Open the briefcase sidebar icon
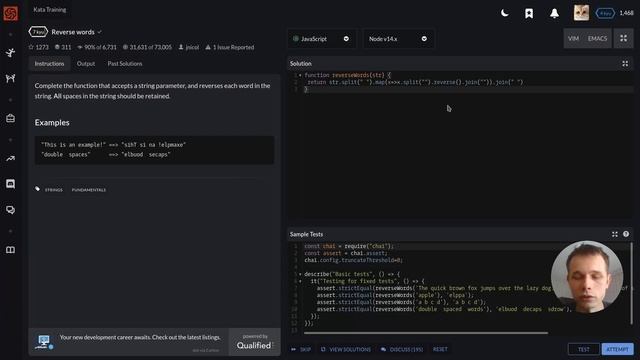 pyautogui.click(x=11, y=118)
